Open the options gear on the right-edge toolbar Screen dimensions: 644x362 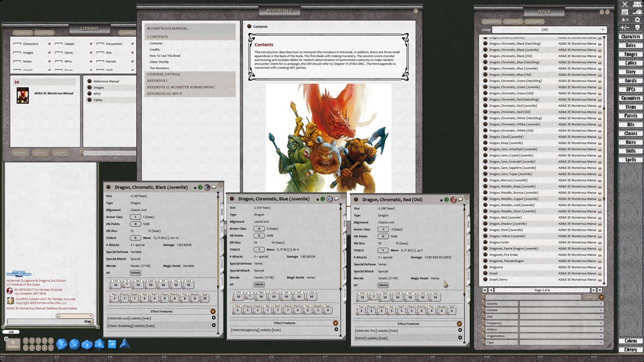click(x=637, y=20)
